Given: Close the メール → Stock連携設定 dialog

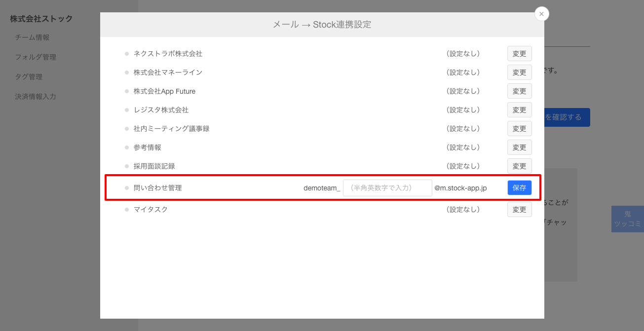Looking at the screenshot, I should coord(541,14).
